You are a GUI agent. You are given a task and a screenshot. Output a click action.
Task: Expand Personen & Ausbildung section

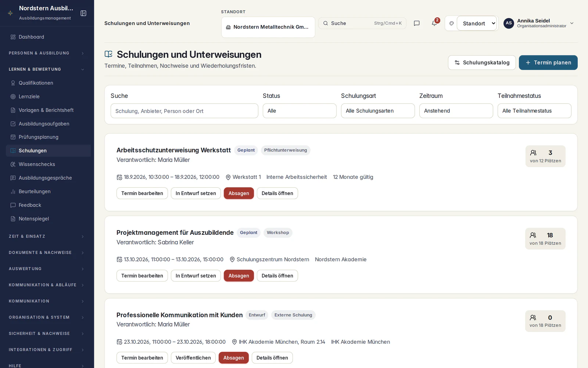pos(47,53)
